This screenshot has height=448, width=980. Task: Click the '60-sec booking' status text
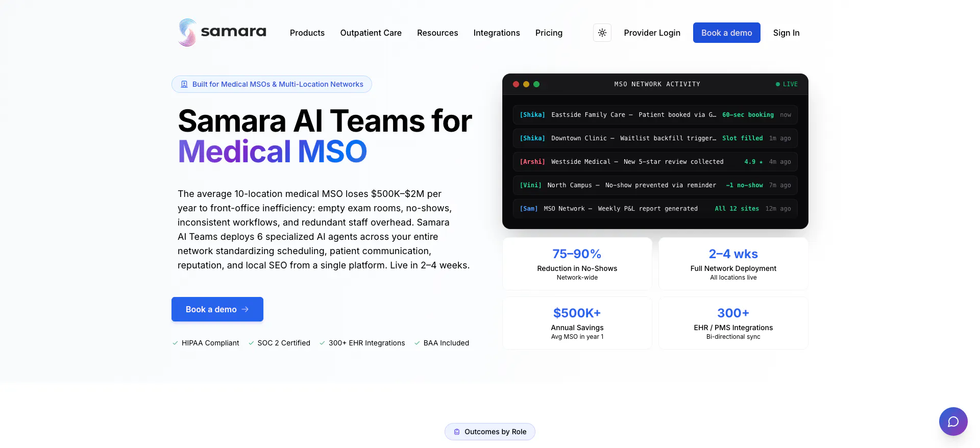[748, 115]
